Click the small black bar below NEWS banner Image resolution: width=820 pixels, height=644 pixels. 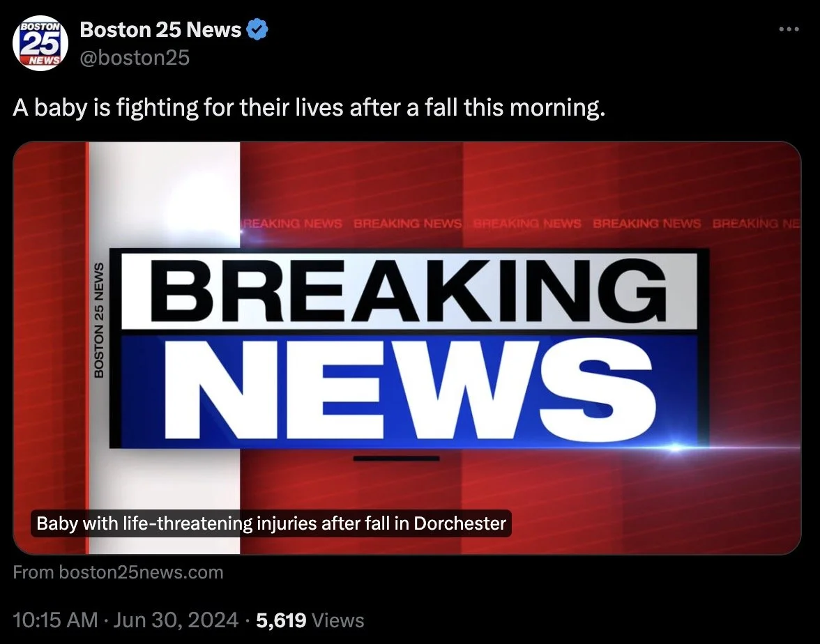pos(396,459)
